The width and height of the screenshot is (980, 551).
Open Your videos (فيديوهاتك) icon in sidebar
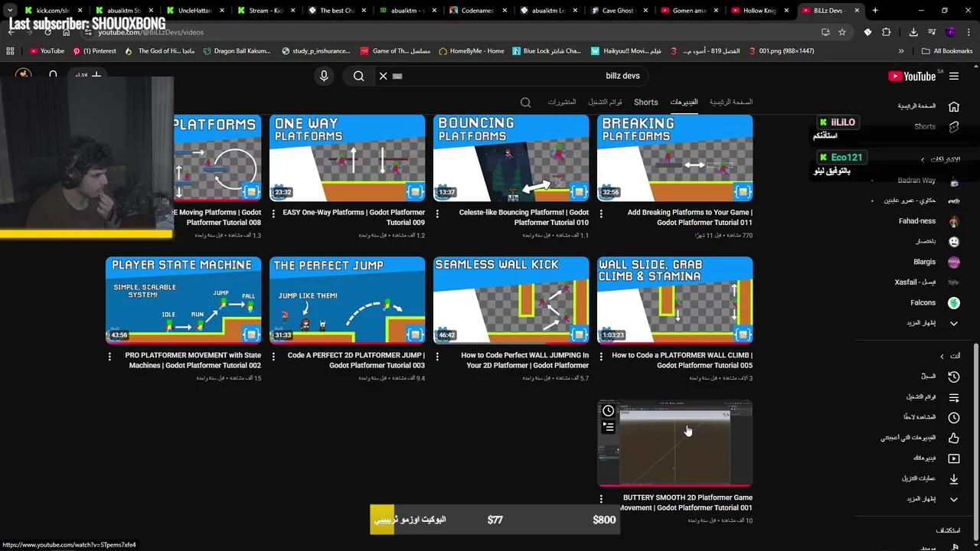(x=954, y=458)
